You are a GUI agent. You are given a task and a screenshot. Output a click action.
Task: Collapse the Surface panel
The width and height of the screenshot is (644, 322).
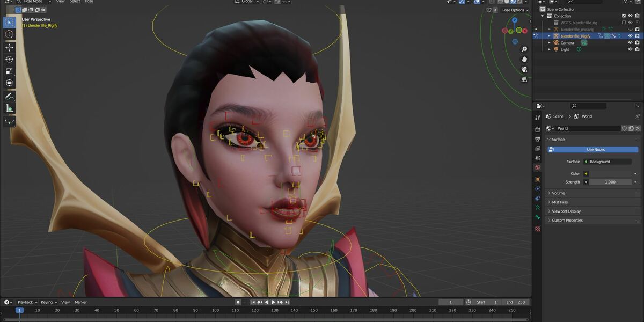pyautogui.click(x=594, y=139)
